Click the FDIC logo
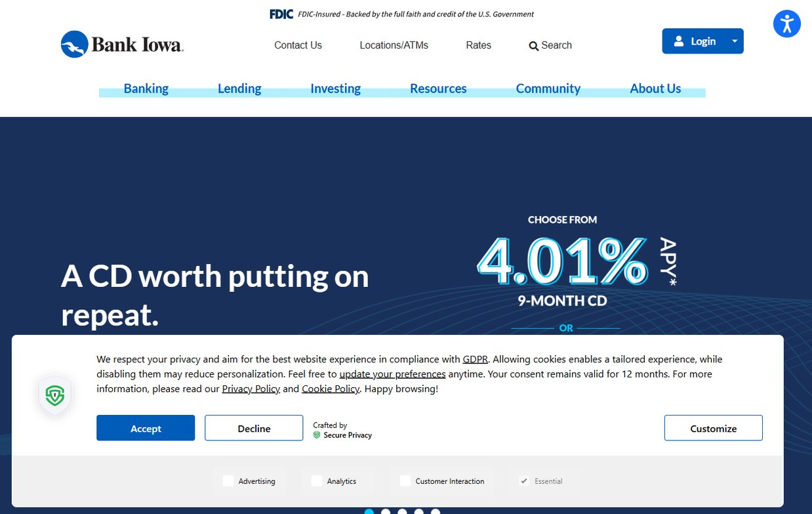This screenshot has height=514, width=812. (x=281, y=14)
